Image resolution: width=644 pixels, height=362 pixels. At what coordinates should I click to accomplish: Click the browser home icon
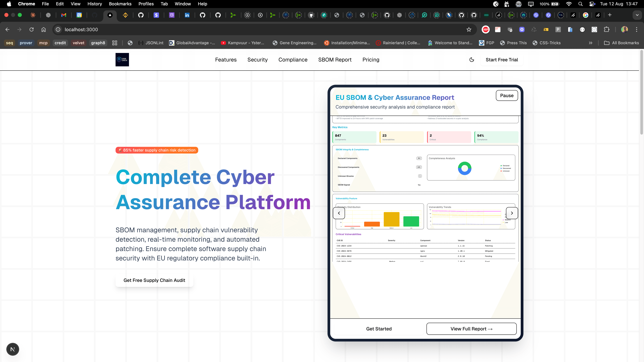coord(43,29)
